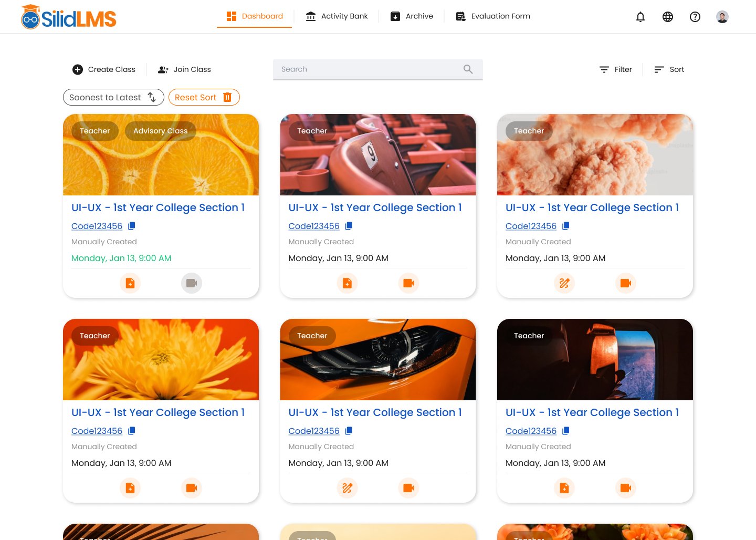Open the Filter options

pyautogui.click(x=616, y=69)
